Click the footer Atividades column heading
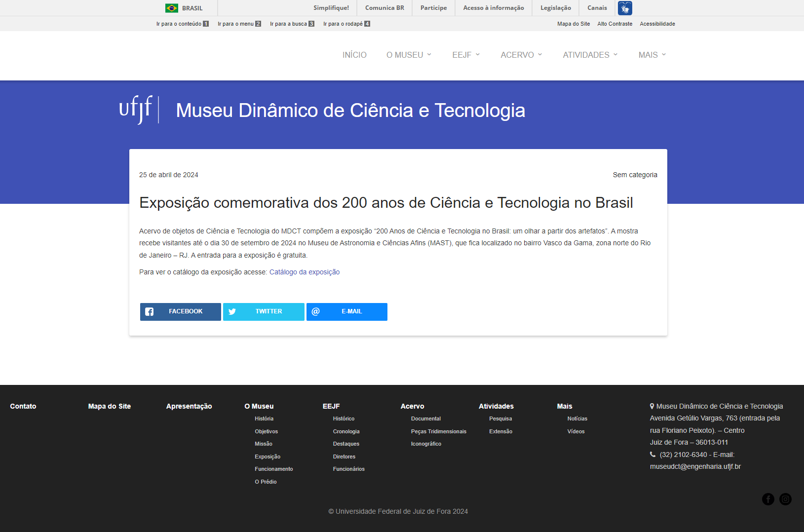This screenshot has height=532, width=804. (496, 406)
